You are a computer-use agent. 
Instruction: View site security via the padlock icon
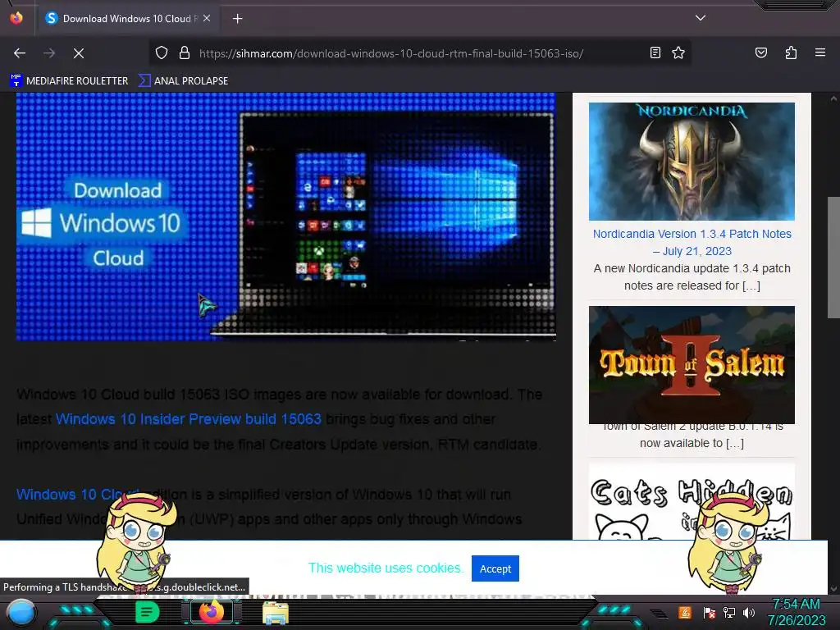[x=185, y=53]
